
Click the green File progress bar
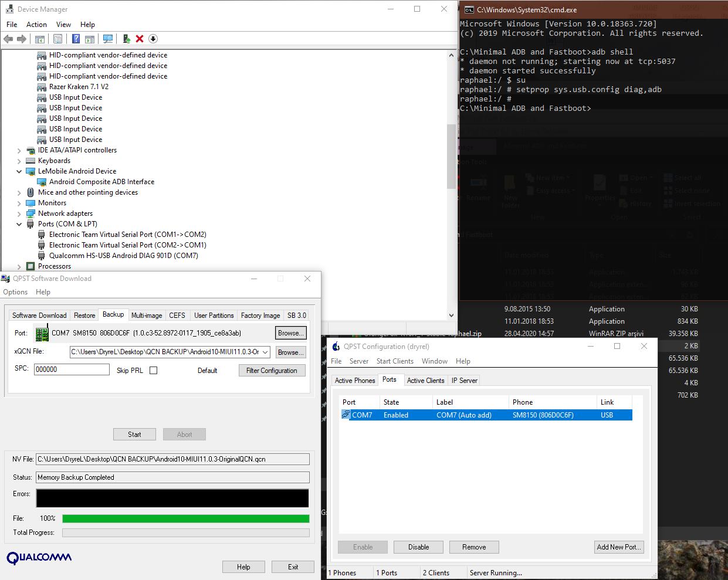click(x=185, y=518)
